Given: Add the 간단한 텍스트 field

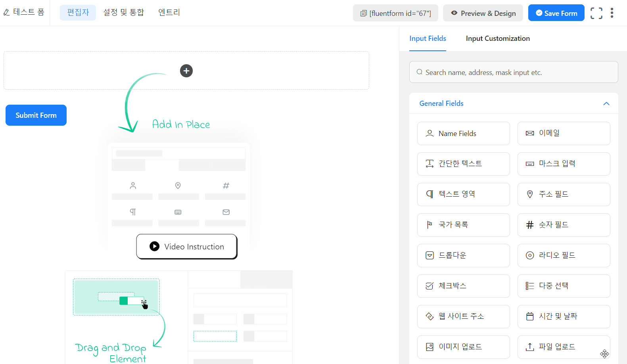Looking at the screenshot, I should pos(463,164).
